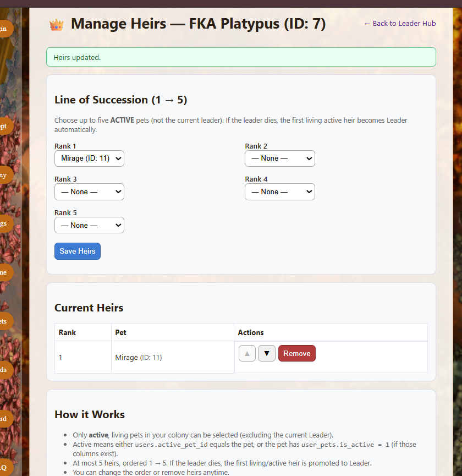Click the sidebar button ending in "rd"
The height and width of the screenshot is (476, 462).
pos(4,419)
